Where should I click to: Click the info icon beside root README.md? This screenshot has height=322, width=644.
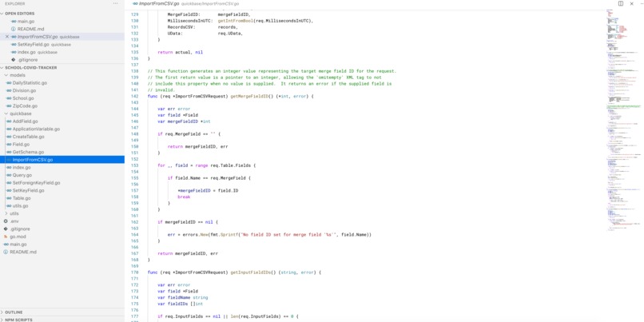pos(6,252)
